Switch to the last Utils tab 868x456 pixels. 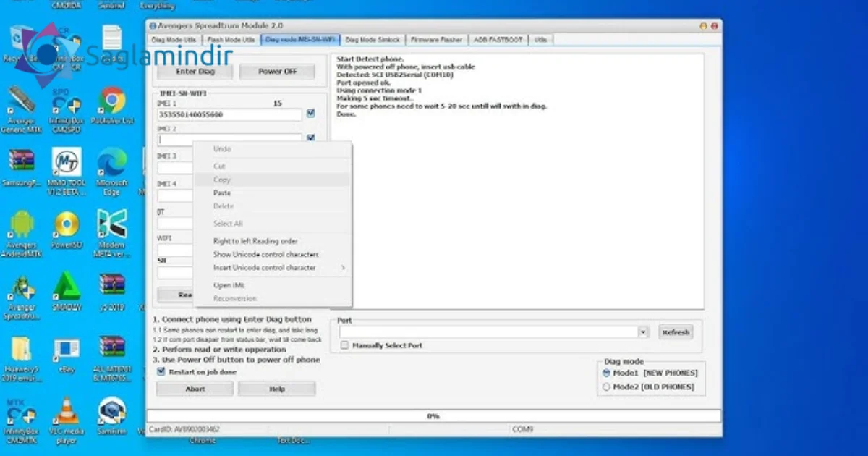coord(540,40)
